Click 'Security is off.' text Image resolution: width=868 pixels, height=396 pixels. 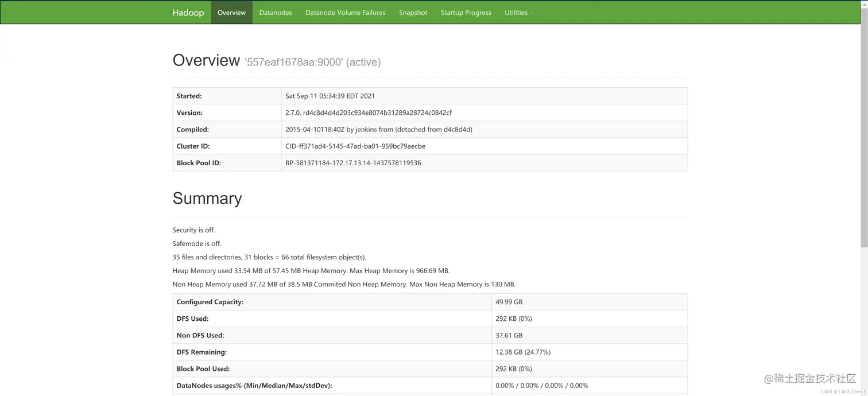tap(193, 230)
